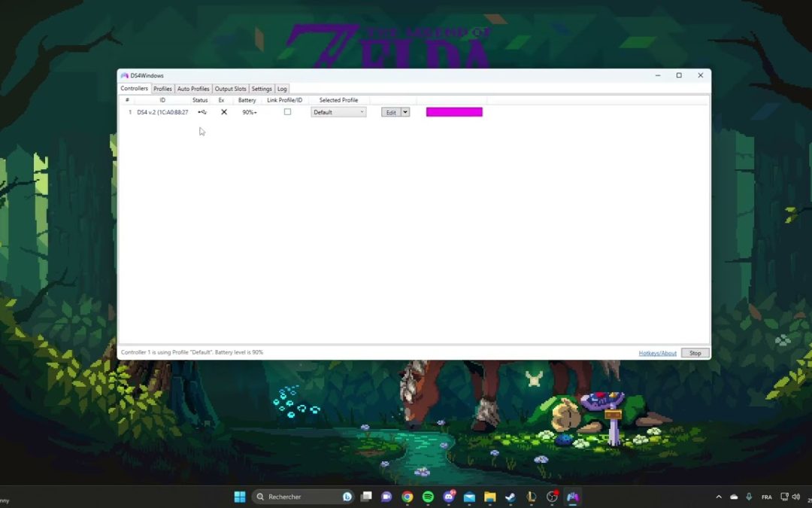Tick the Link Profile/ID checkbox
The image size is (812, 508).
287,112
